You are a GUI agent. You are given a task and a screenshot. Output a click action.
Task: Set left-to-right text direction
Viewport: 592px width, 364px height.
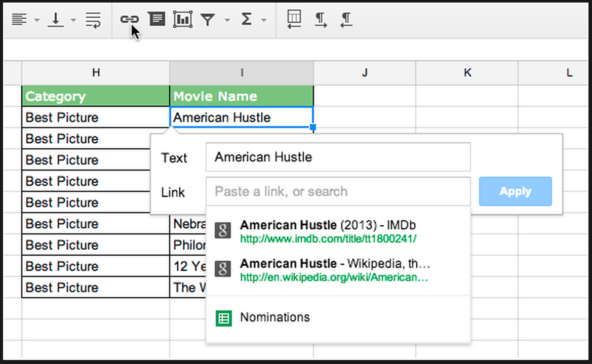tap(321, 20)
